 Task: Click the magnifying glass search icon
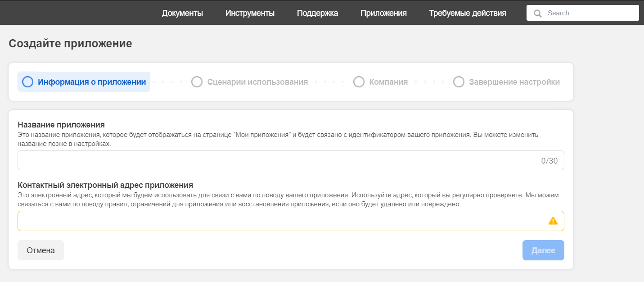(x=537, y=14)
